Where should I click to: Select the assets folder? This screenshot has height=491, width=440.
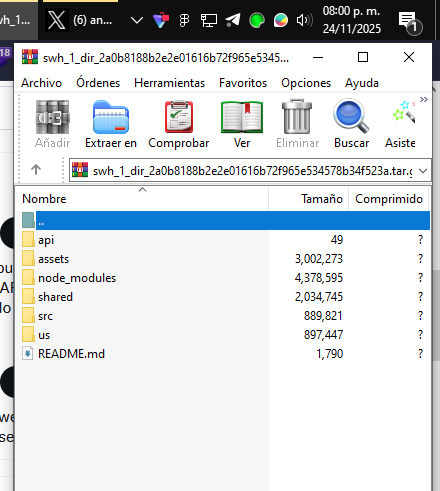pyautogui.click(x=53, y=259)
